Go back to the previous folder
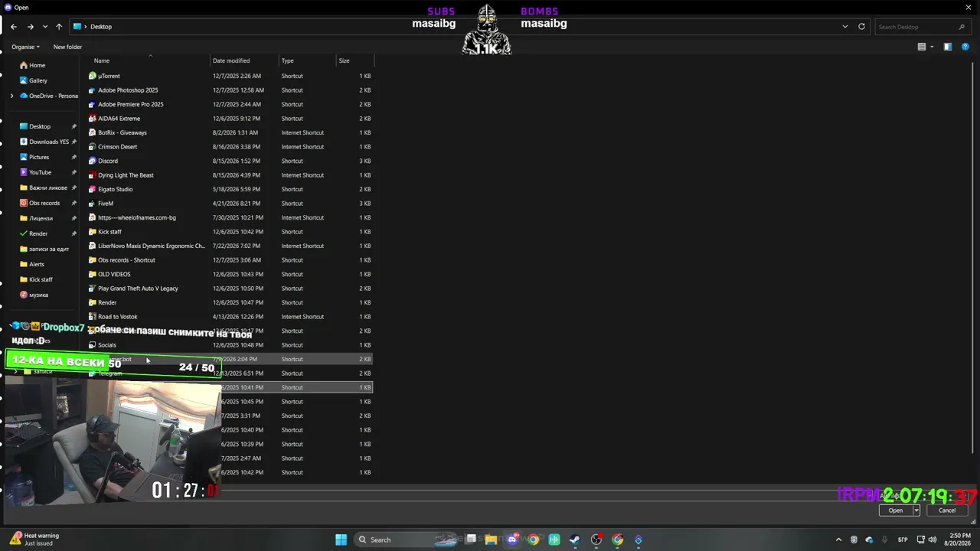Screen dimensions: 980x551 point(14,27)
